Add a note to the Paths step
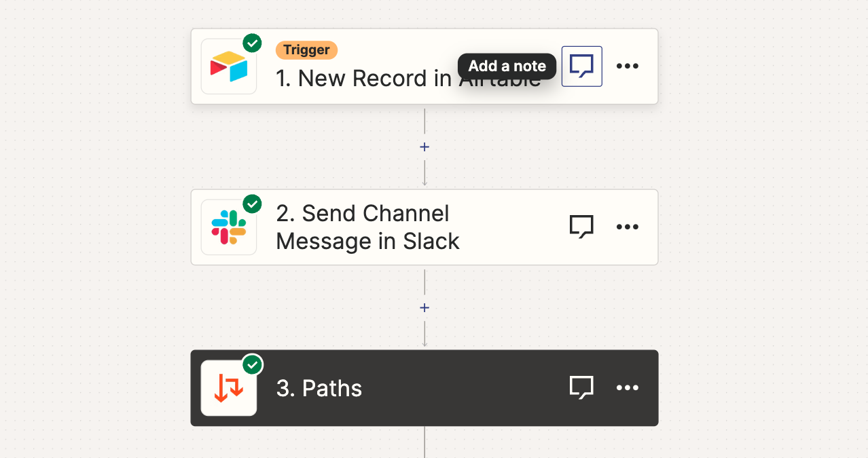 tap(581, 387)
